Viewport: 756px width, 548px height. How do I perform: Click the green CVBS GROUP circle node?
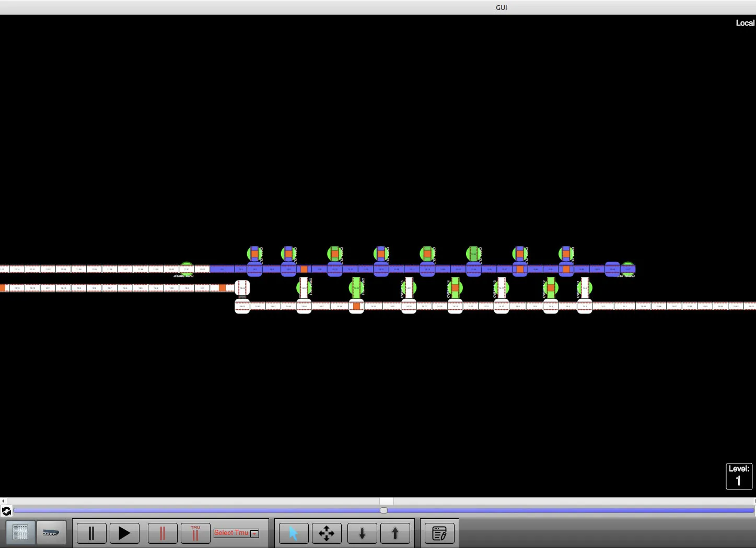187,269
